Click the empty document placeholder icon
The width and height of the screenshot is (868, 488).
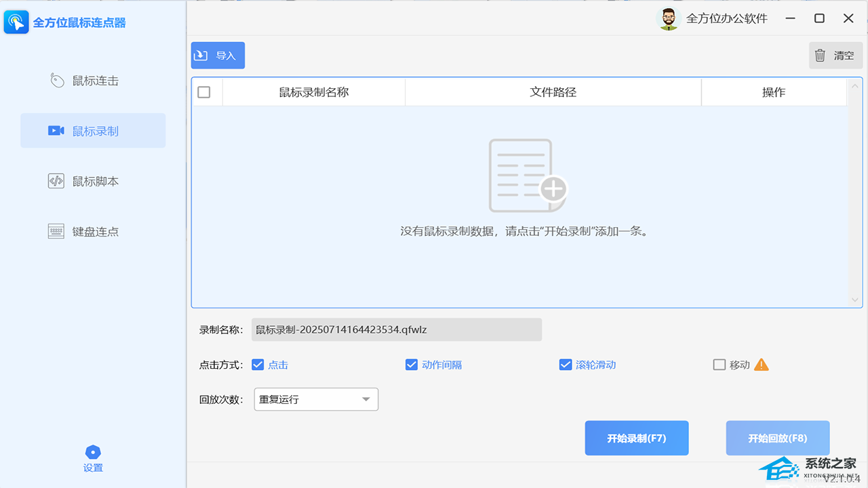pos(528,176)
